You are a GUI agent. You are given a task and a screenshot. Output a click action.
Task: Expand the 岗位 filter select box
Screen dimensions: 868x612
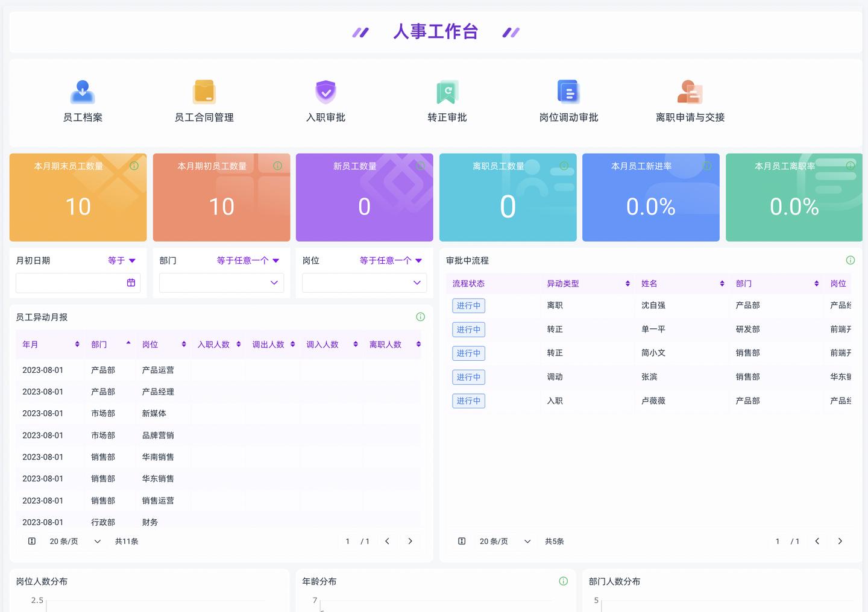(364, 283)
